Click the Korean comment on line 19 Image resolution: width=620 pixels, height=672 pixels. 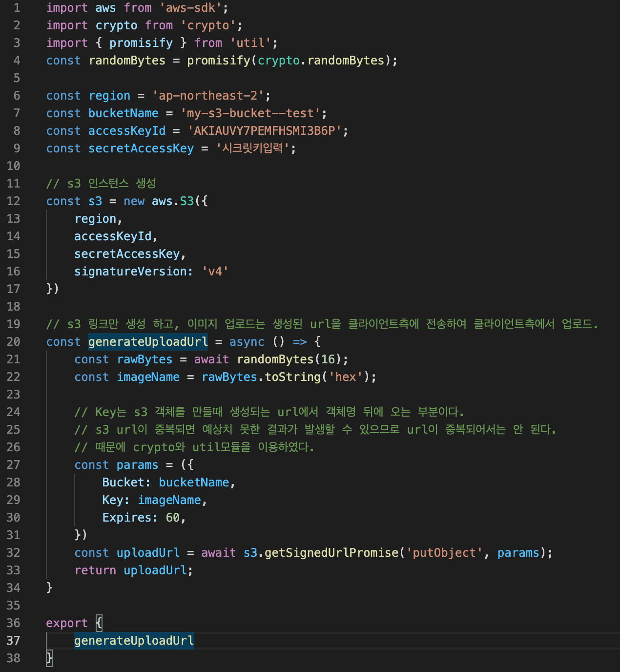point(322,324)
